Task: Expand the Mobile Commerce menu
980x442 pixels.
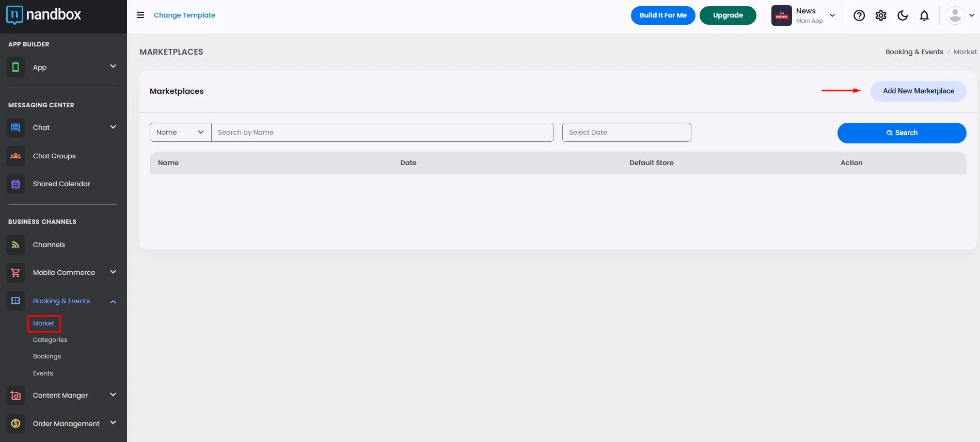Action: point(113,272)
